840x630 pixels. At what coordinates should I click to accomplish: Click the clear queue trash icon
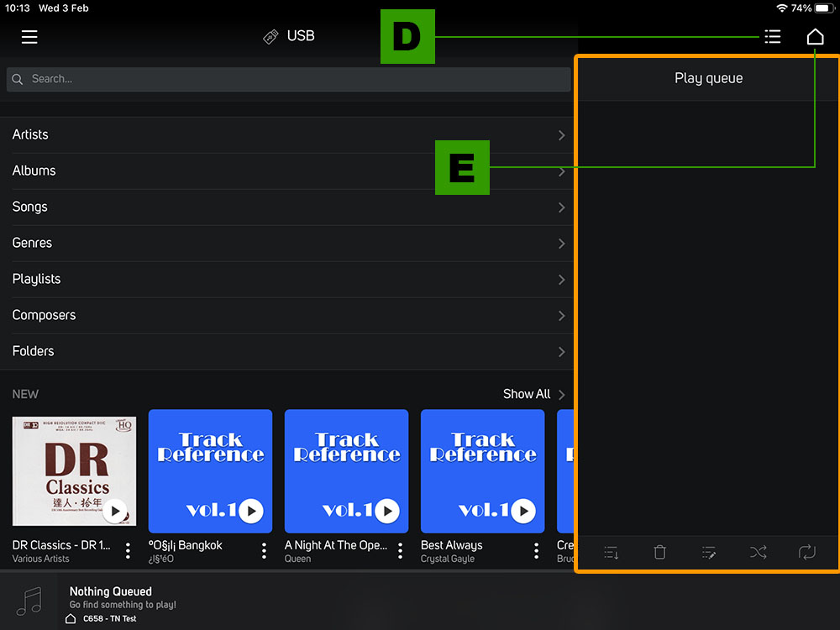point(660,552)
